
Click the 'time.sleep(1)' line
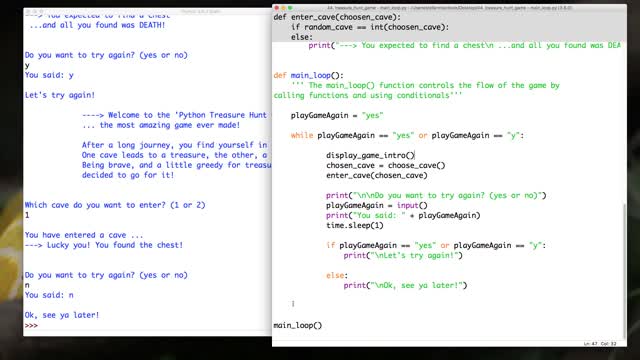[355, 225]
